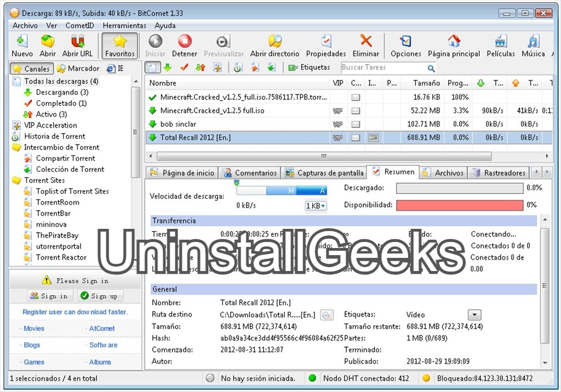Switch to the Canales sidebar tab
The height and width of the screenshot is (392, 561).
[x=31, y=68]
